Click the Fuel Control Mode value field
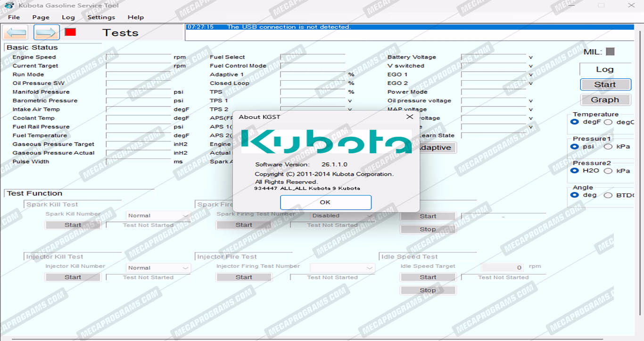 (313, 66)
